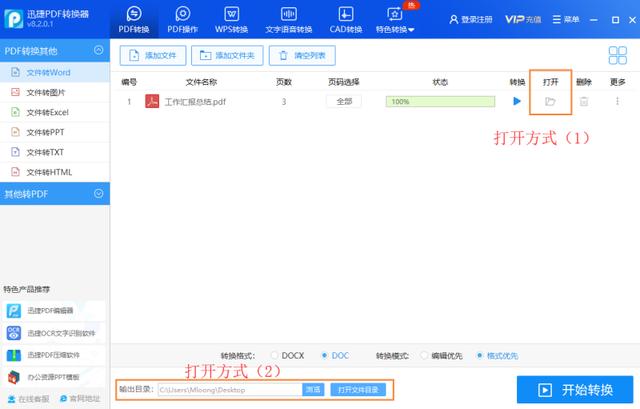Select DOC output format
Viewport: 640px width, 409px height.
point(335,356)
